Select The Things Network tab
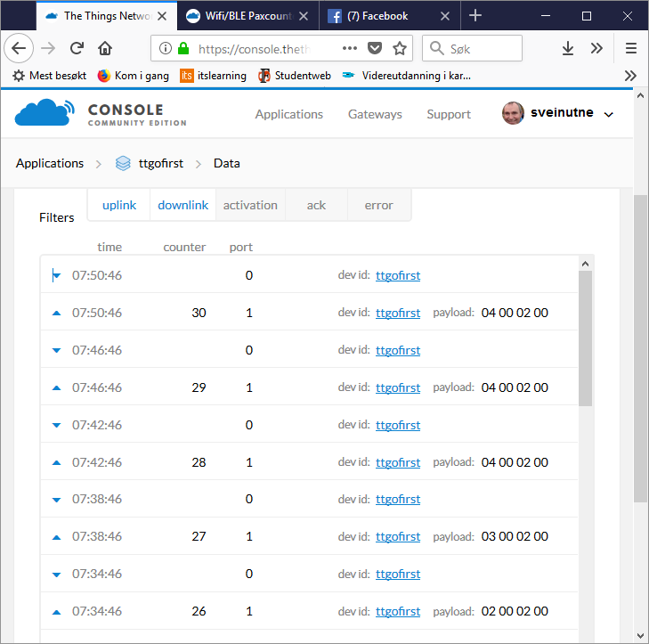Viewport: 649px width, 644px height. coord(107,16)
